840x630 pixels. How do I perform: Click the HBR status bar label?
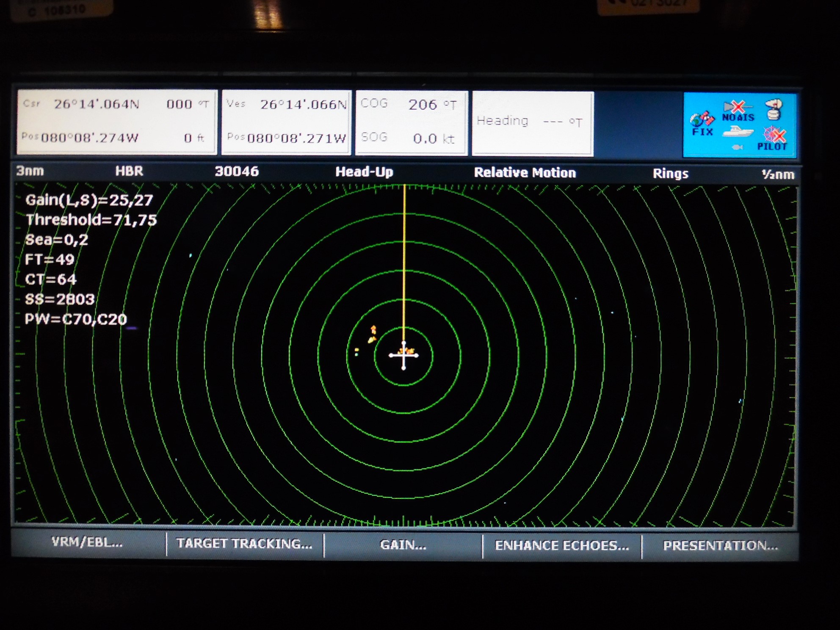pyautogui.click(x=129, y=171)
